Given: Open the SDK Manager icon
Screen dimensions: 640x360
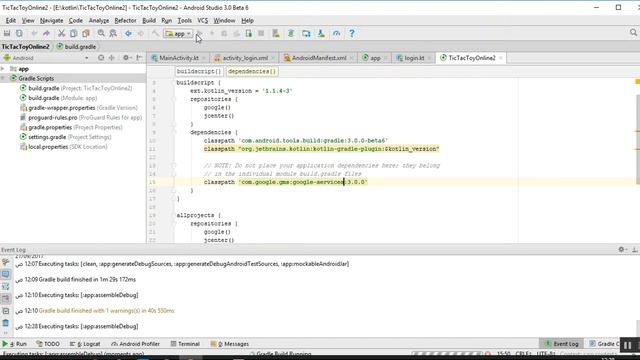Looking at the screenshot, I should tap(321, 33).
